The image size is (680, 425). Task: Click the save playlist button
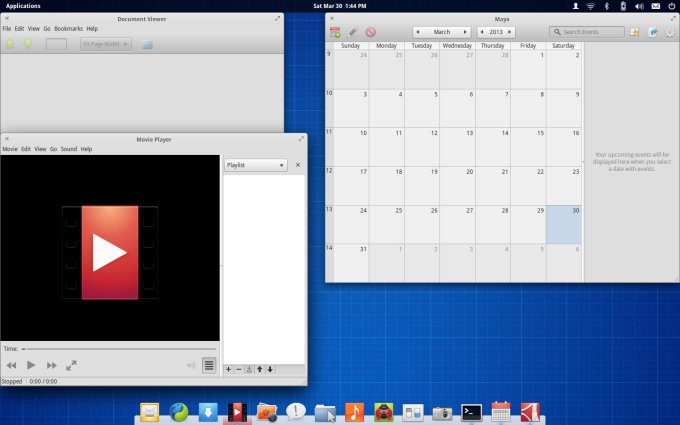pyautogui.click(x=249, y=369)
